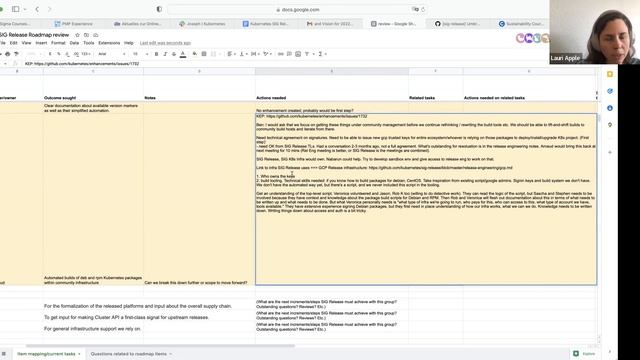This screenshot has width=640, height=360.
Task: Open text wrapping options
Action: tap(255, 54)
